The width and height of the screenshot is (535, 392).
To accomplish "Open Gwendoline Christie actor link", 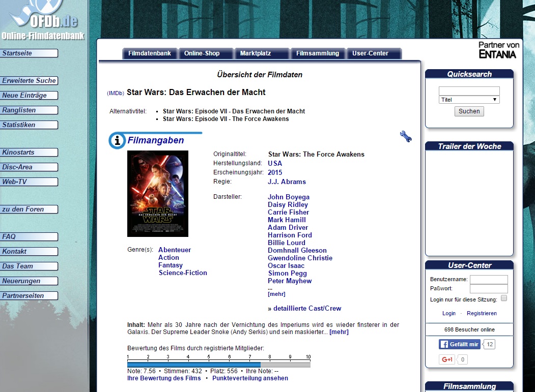I will coord(300,258).
